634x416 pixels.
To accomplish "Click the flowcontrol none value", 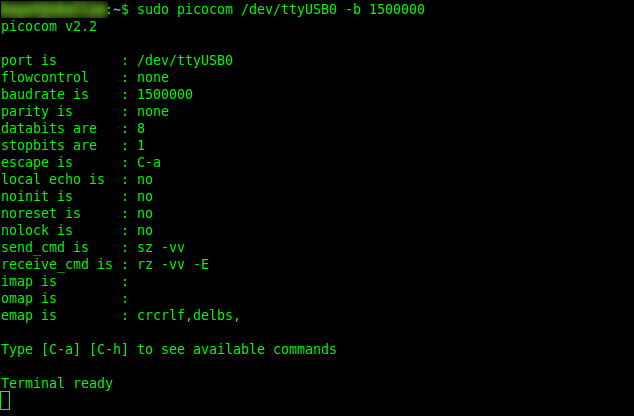I will click(153, 77).
